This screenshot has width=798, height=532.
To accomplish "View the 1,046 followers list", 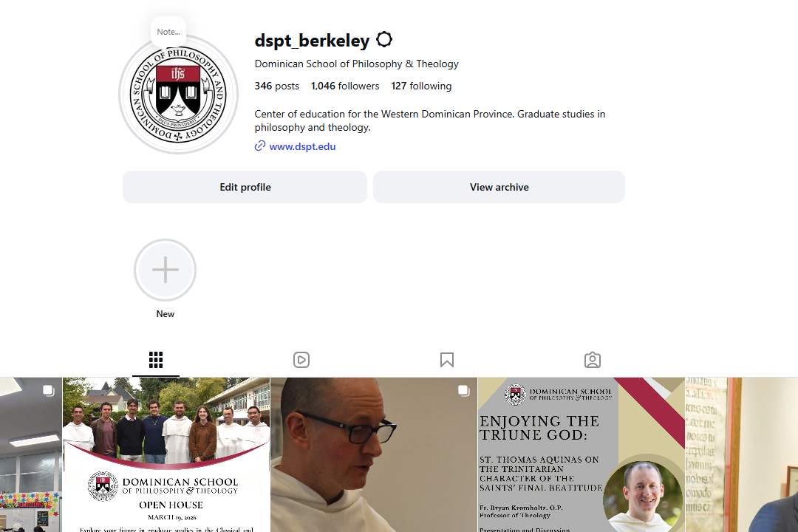I will [x=345, y=86].
